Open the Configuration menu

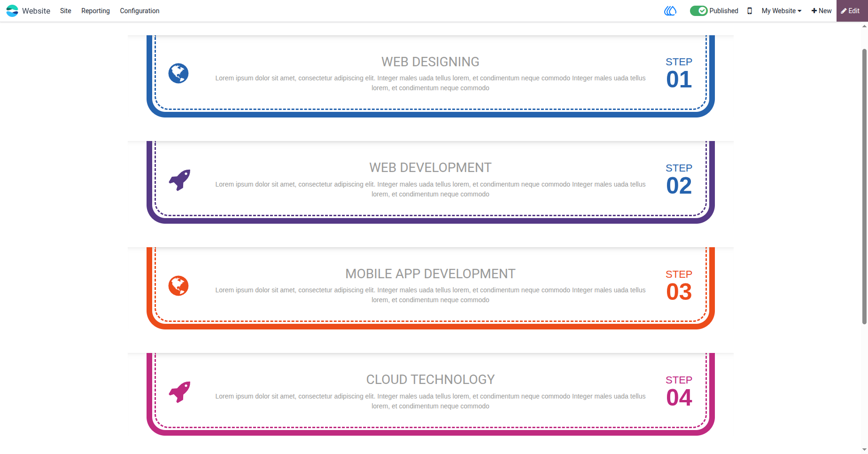pyautogui.click(x=139, y=11)
